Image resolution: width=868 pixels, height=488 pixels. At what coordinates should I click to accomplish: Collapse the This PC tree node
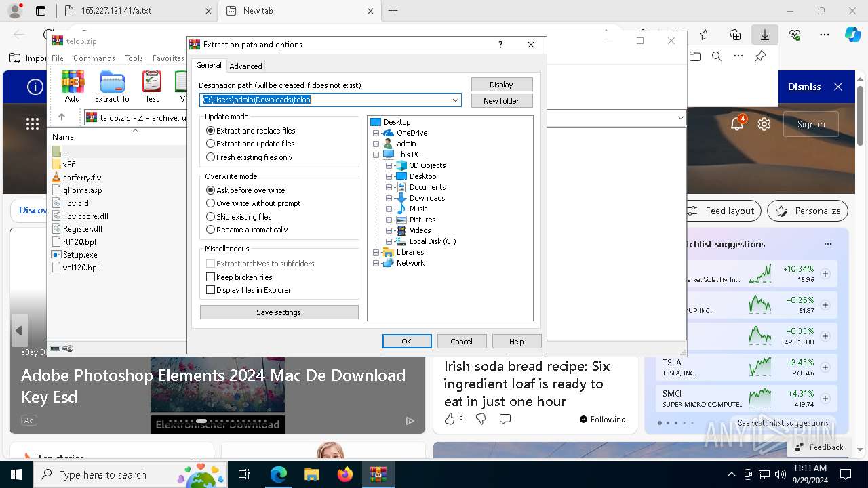[x=376, y=155]
